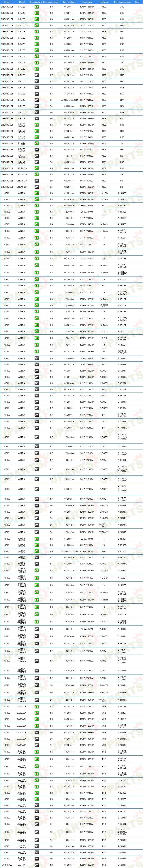
Task: Click ON diesel icon in Cruze 110kW / 150KM row
Action: click(x=36, y=106)
